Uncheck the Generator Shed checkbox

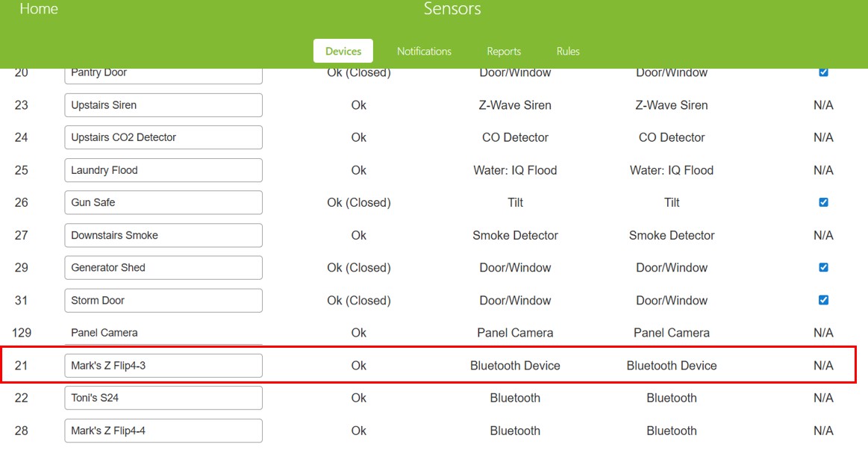(x=823, y=267)
